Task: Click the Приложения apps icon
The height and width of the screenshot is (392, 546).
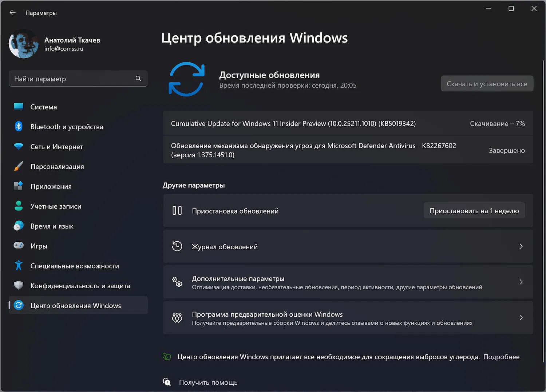Action: 19,186
